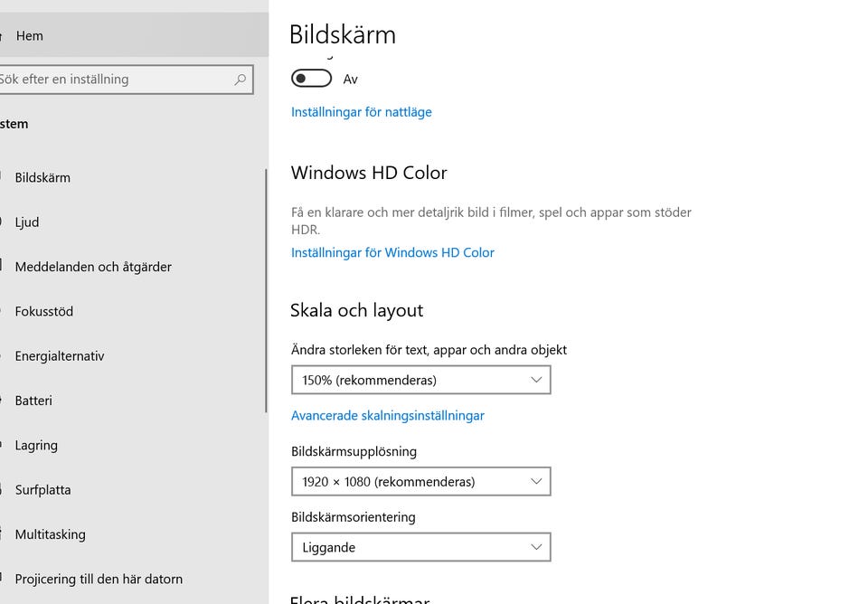
Task: Click the Skala och layout heading
Action: [357, 310]
